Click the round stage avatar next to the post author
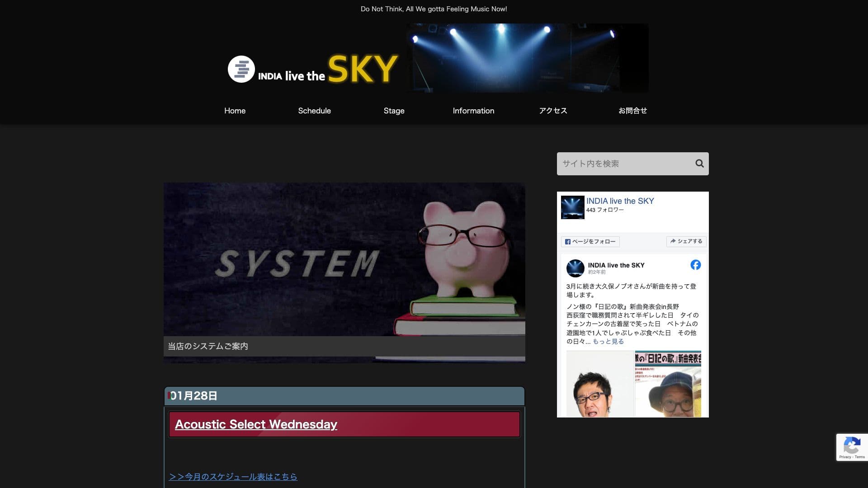The image size is (868, 488). click(x=575, y=268)
